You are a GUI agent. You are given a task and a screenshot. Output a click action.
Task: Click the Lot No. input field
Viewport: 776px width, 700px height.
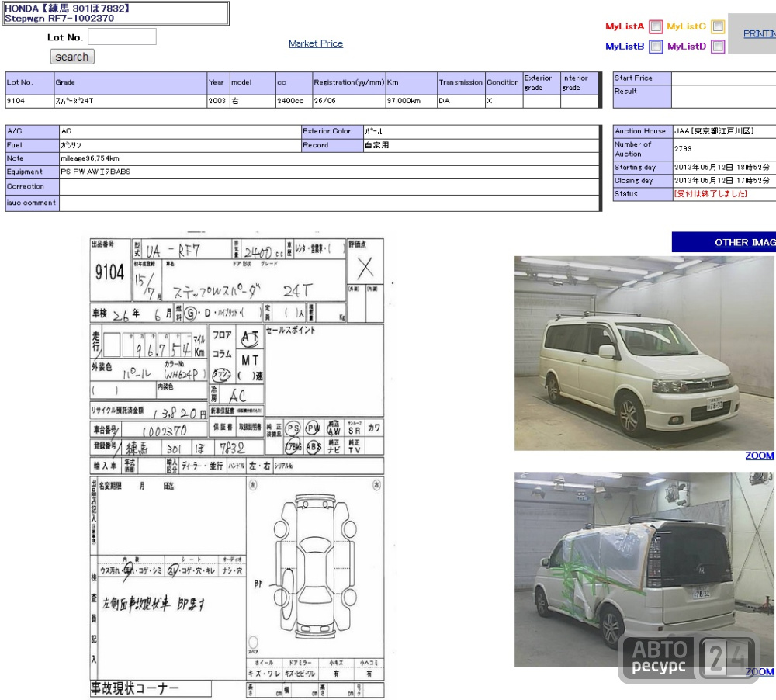[x=122, y=37]
